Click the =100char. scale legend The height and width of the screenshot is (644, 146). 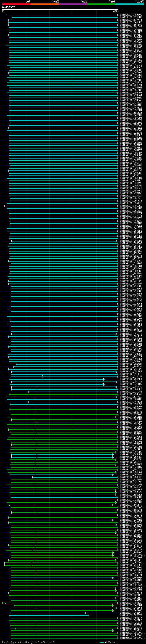[x=108, y=642]
